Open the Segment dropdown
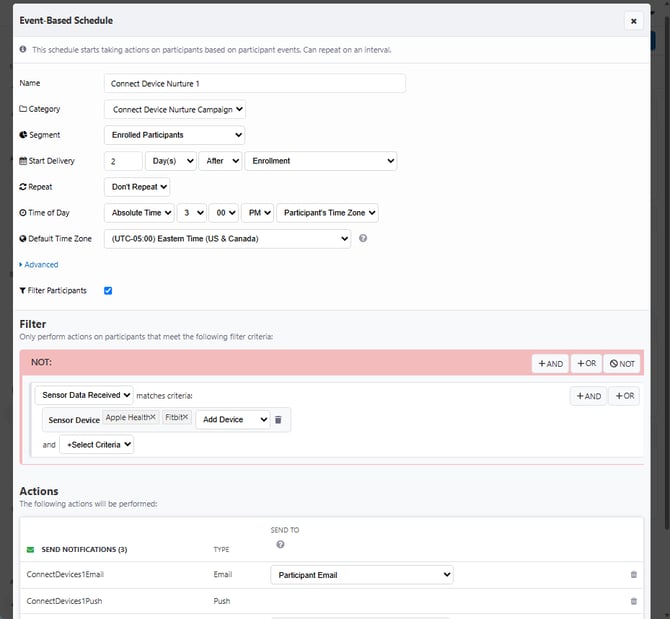 (175, 134)
